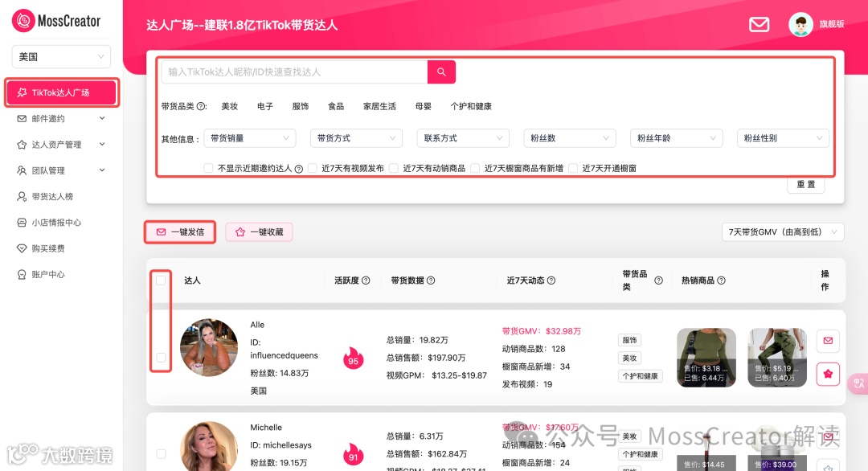Select the checkbox for Michelle's row
Image resolution: width=868 pixels, height=471 pixels.
161,454
